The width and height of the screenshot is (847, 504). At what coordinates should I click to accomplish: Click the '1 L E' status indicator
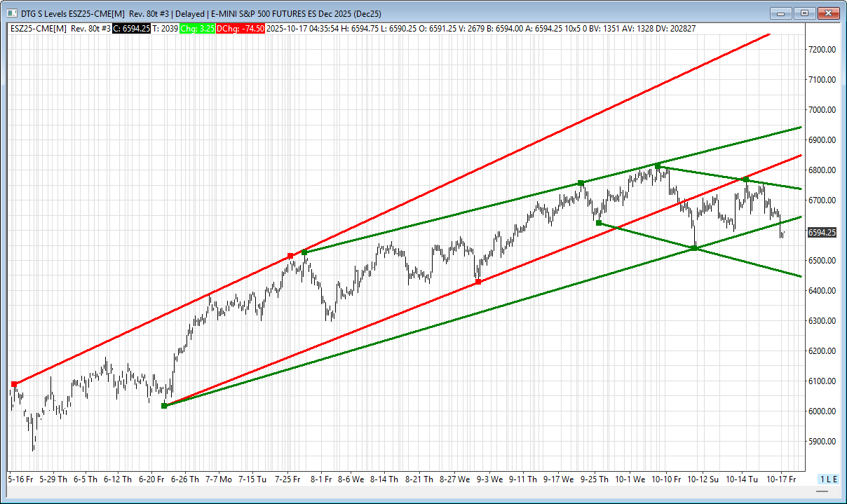pos(828,479)
